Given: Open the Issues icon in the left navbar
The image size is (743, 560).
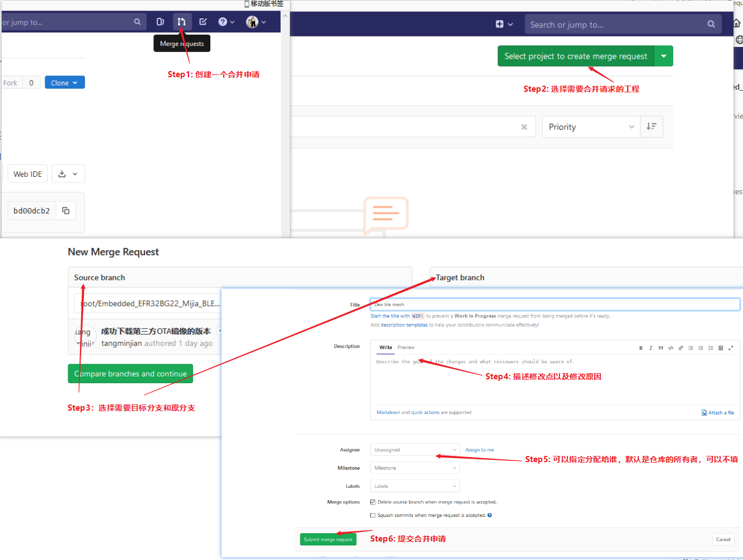Looking at the screenshot, I should click(160, 22).
